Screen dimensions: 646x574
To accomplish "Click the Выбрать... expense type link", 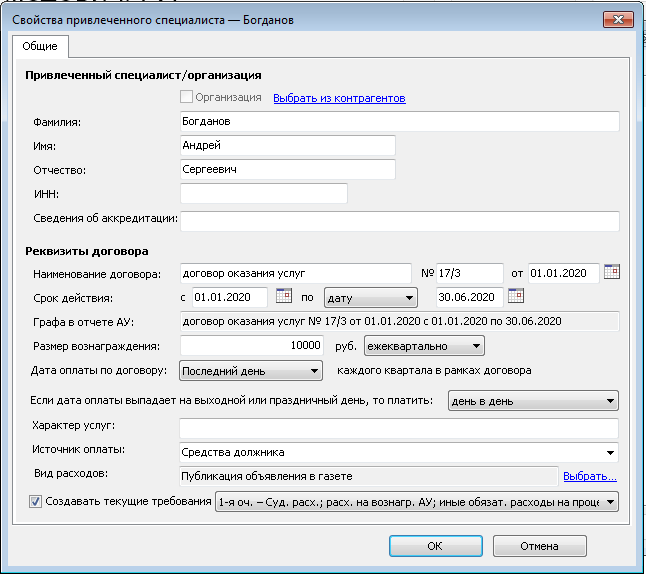I will point(589,477).
